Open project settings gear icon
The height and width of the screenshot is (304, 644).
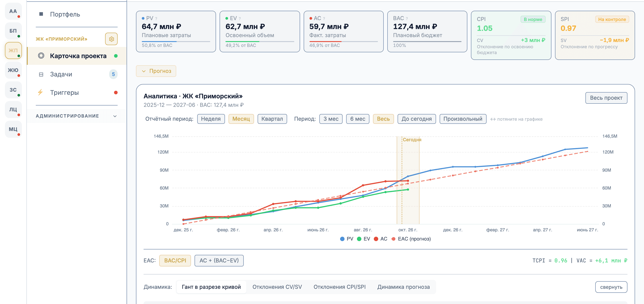point(111,39)
